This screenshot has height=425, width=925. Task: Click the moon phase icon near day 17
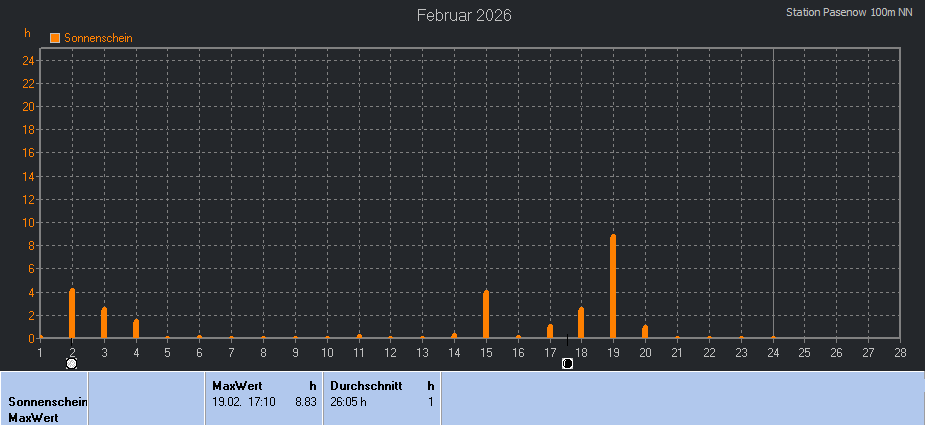[x=567, y=364]
